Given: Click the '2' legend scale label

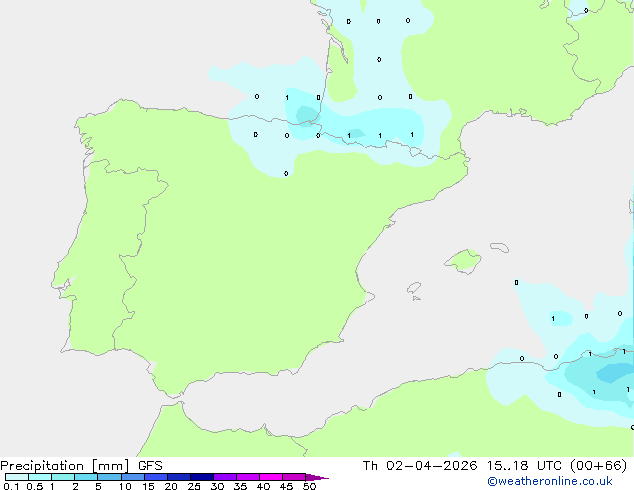Looking at the screenshot, I should [x=75, y=486].
